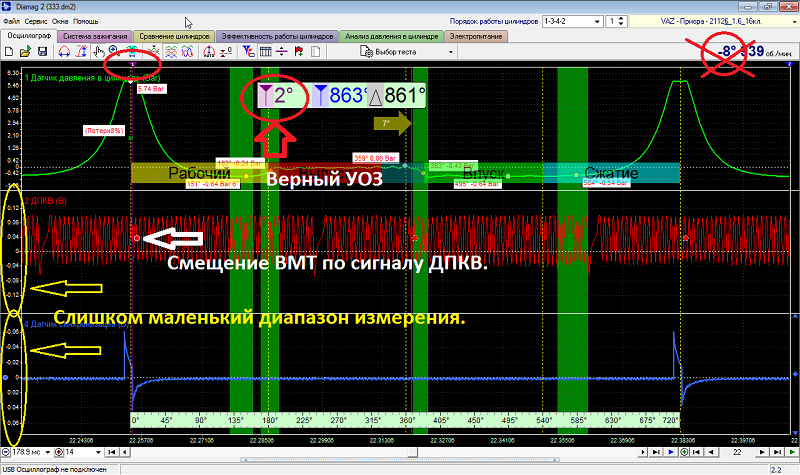This screenshot has width=800, height=475.
Task: Click the zoom-out icon beside 178.9 мс
Action: [x=6, y=452]
